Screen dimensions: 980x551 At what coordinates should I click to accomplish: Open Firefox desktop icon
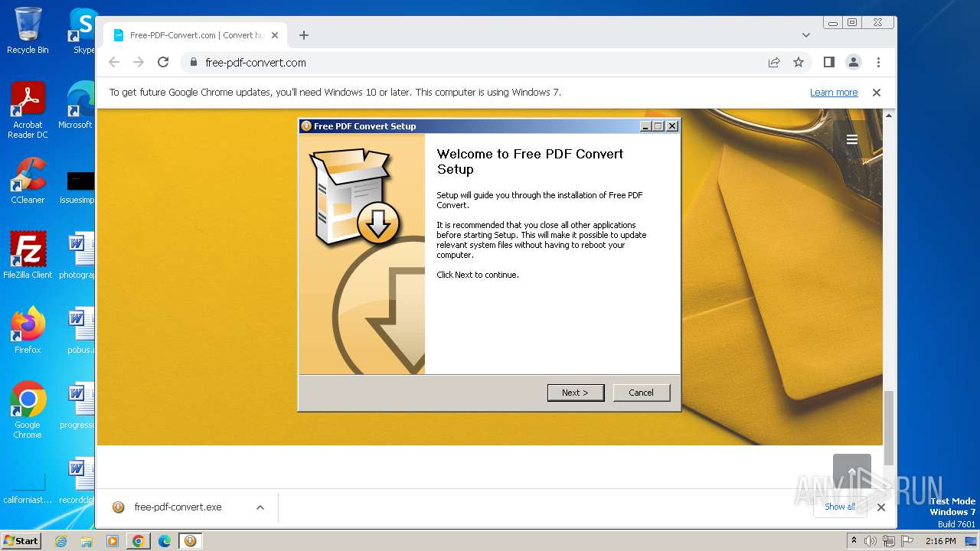[x=28, y=331]
